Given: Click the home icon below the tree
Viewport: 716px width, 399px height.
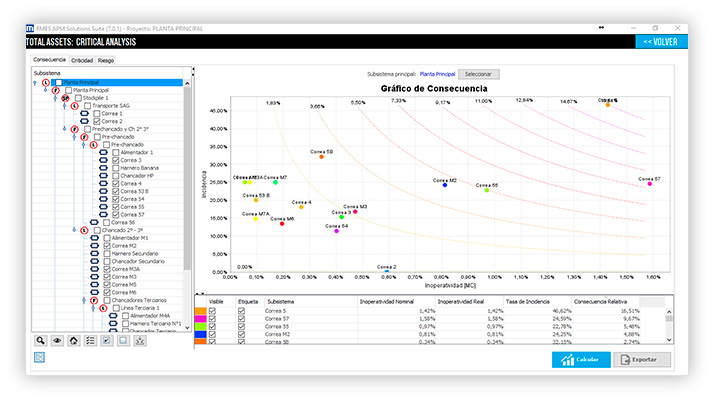Looking at the screenshot, I should [x=74, y=341].
